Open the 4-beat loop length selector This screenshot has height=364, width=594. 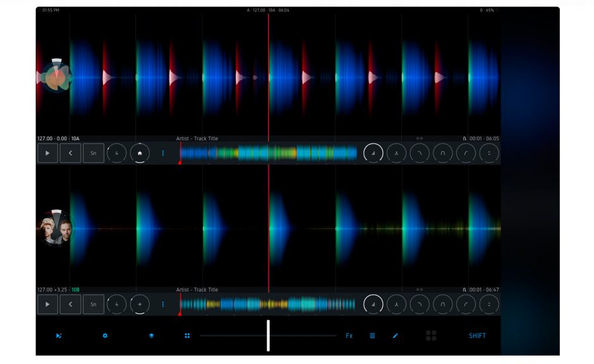point(116,152)
